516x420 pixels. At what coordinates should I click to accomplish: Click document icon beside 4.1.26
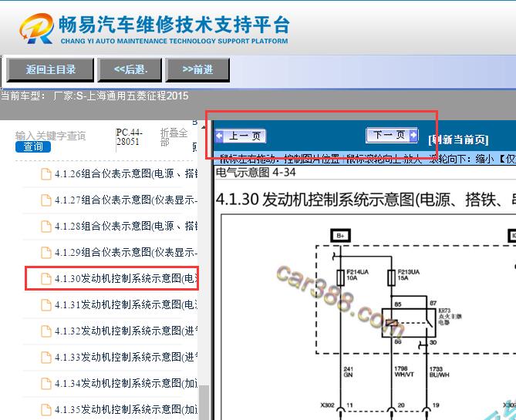(46, 174)
